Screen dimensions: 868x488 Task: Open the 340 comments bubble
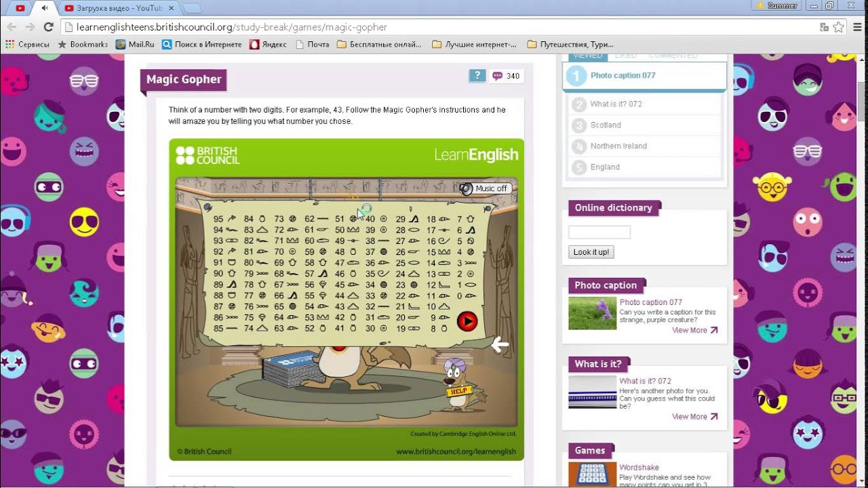pyautogui.click(x=506, y=76)
